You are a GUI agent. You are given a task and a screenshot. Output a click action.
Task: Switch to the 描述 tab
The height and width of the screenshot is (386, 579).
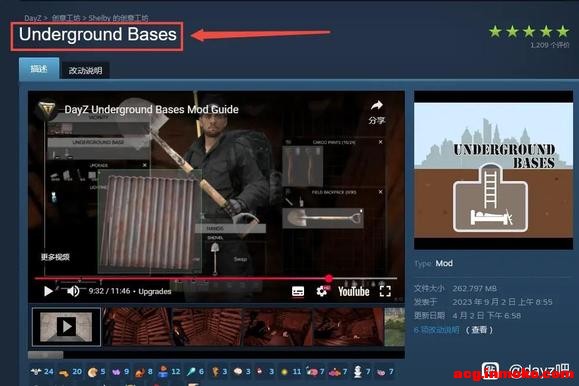pos(39,69)
